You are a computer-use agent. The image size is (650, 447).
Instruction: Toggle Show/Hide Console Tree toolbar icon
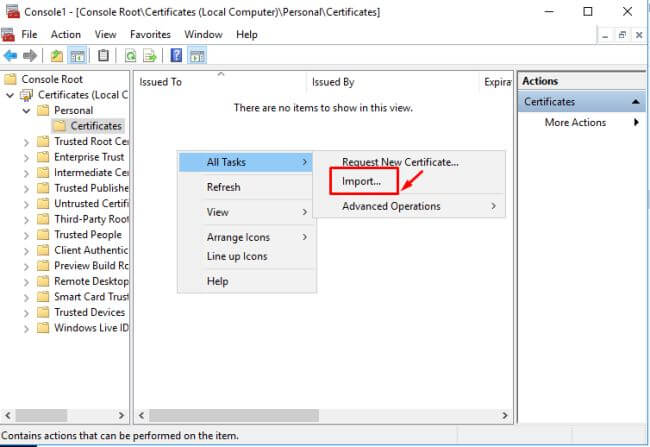tap(78, 56)
